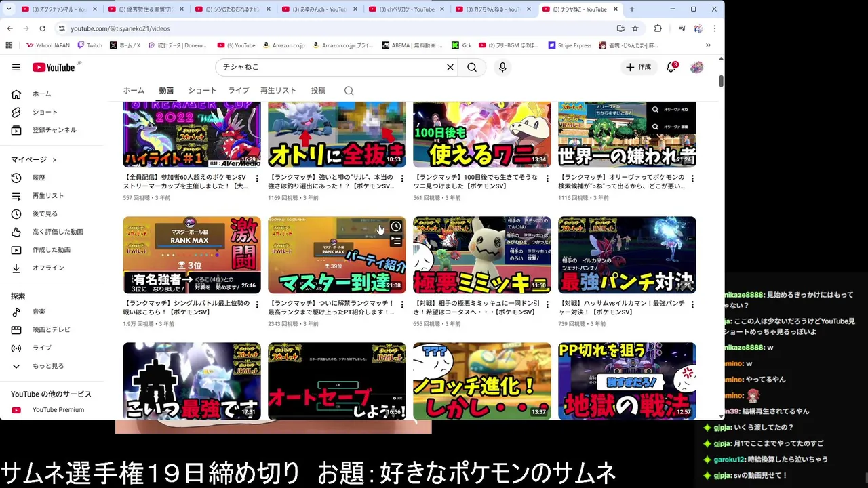Select the 動画 channel tab
Image resolution: width=868 pixels, height=488 pixels.
point(166,90)
